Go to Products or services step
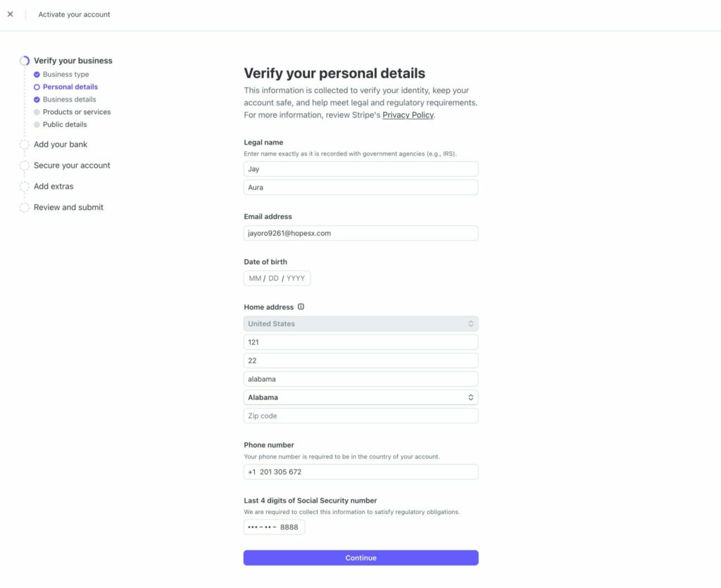The height and width of the screenshot is (588, 721). [76, 112]
